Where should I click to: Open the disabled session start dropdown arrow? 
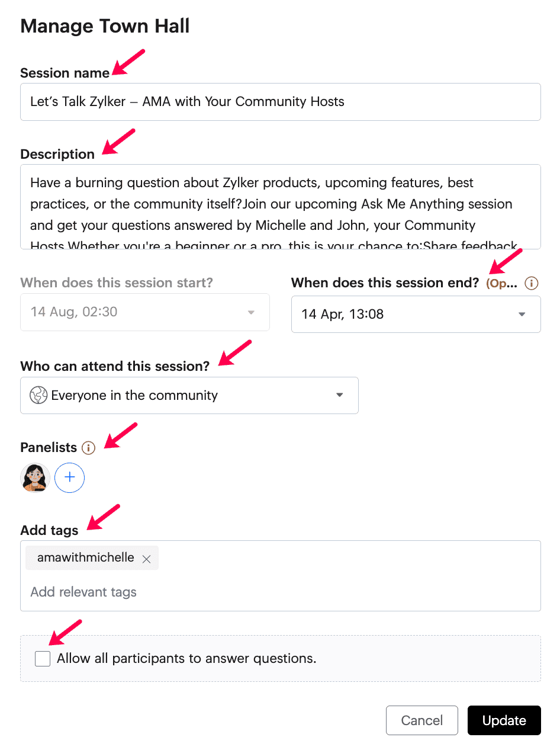(251, 312)
